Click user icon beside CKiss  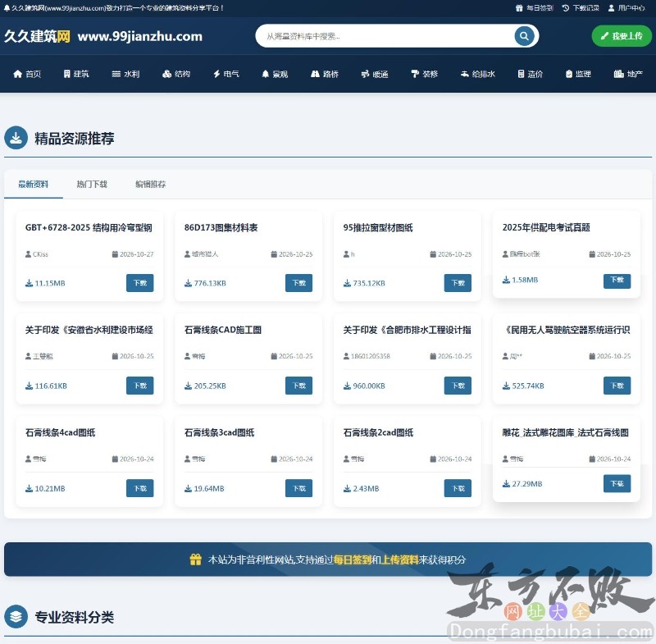28,254
